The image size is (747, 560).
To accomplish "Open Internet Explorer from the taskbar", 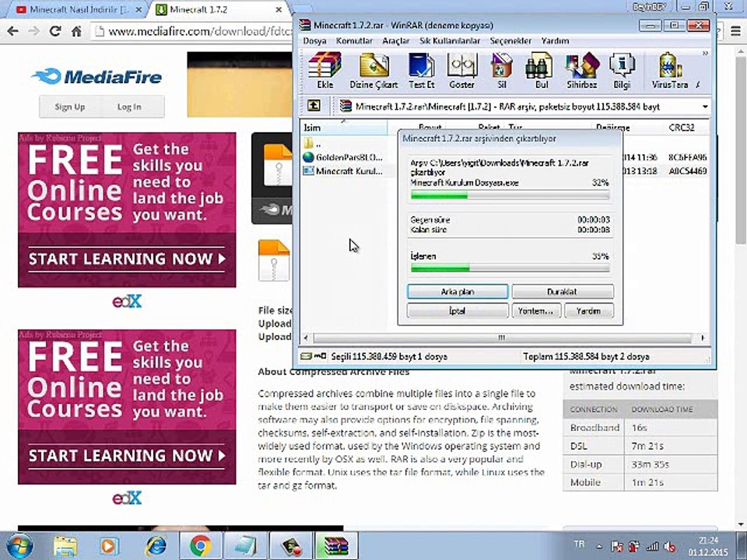I will tap(156, 546).
